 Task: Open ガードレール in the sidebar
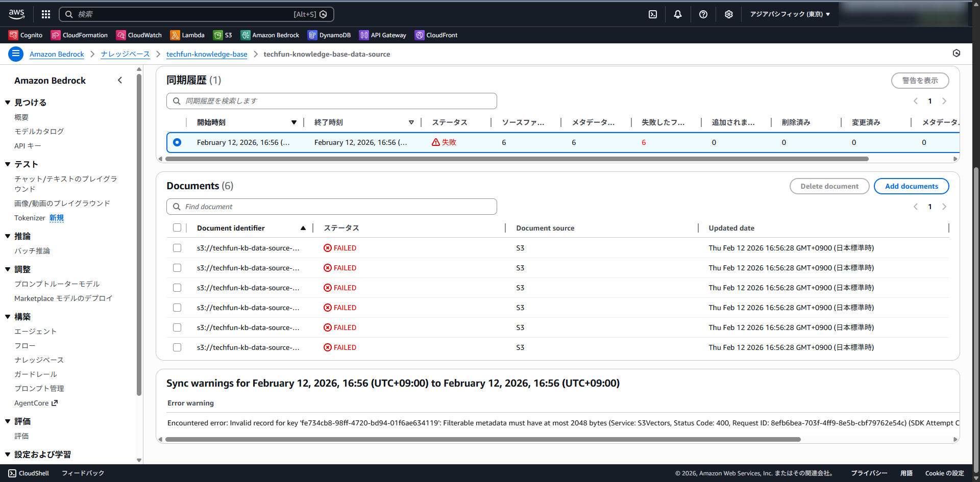pos(36,374)
